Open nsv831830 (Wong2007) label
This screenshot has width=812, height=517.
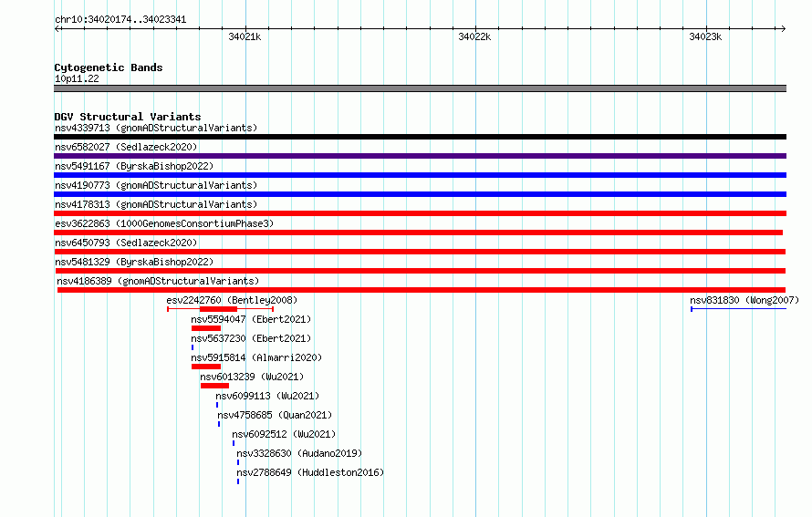click(744, 300)
